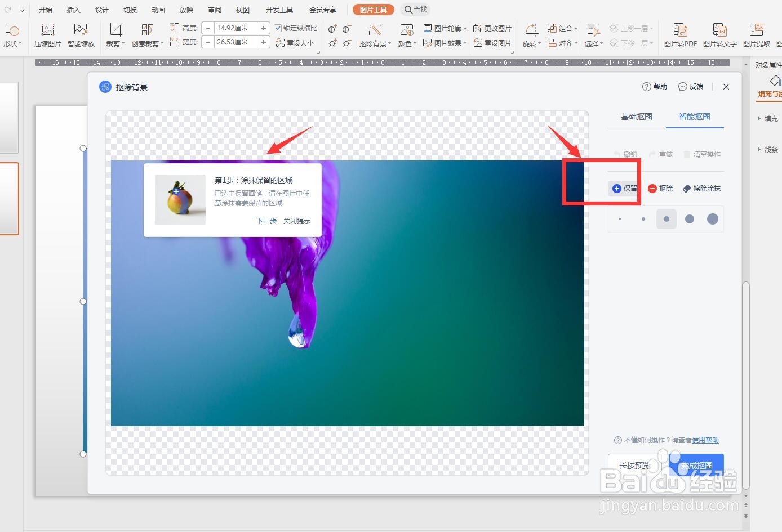Select the 擦除涂抹 eraser tool

[x=701, y=189]
